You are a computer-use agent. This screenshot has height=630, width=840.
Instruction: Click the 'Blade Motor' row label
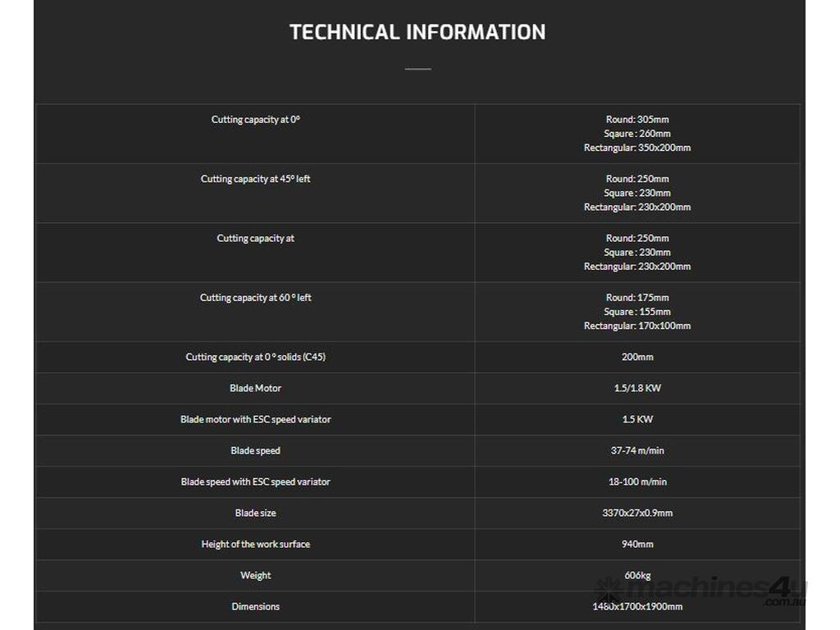[x=256, y=388]
